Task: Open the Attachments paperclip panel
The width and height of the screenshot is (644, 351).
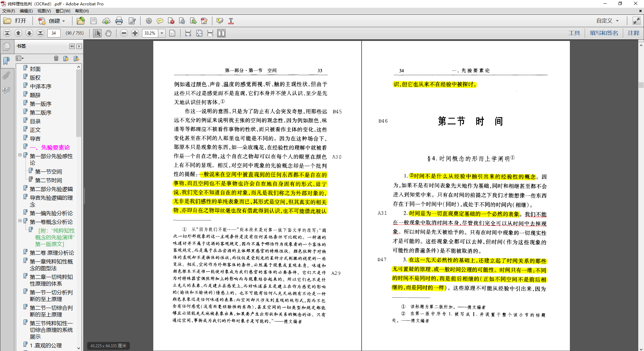Action: click(x=6, y=76)
